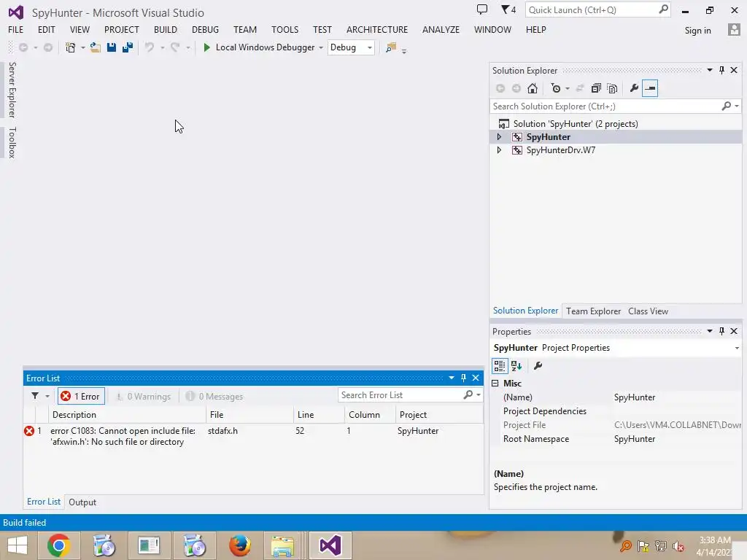Switch to the Class View tab
This screenshot has width=747, height=560.
[x=648, y=311]
